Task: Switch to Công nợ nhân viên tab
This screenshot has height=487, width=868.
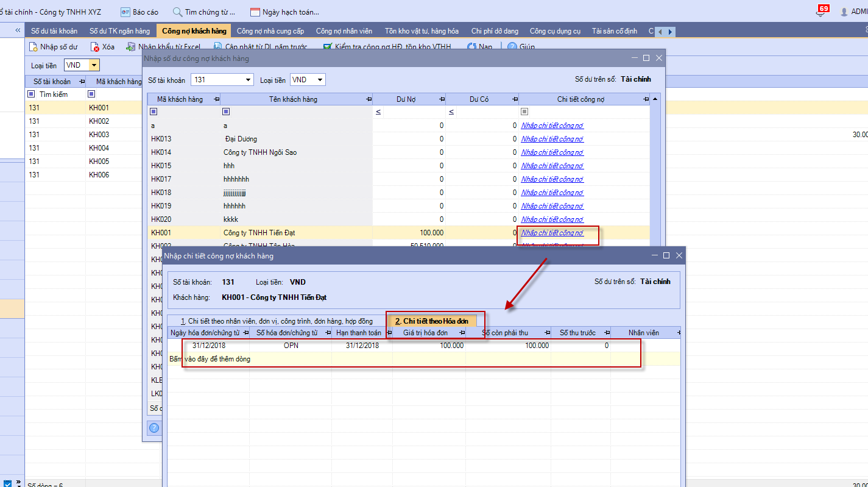Action: 344,31
